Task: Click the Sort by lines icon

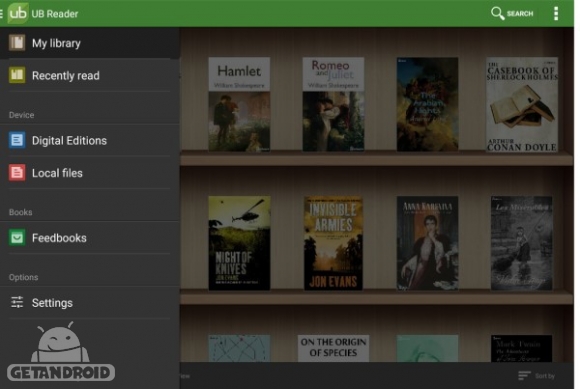Action: (524, 376)
